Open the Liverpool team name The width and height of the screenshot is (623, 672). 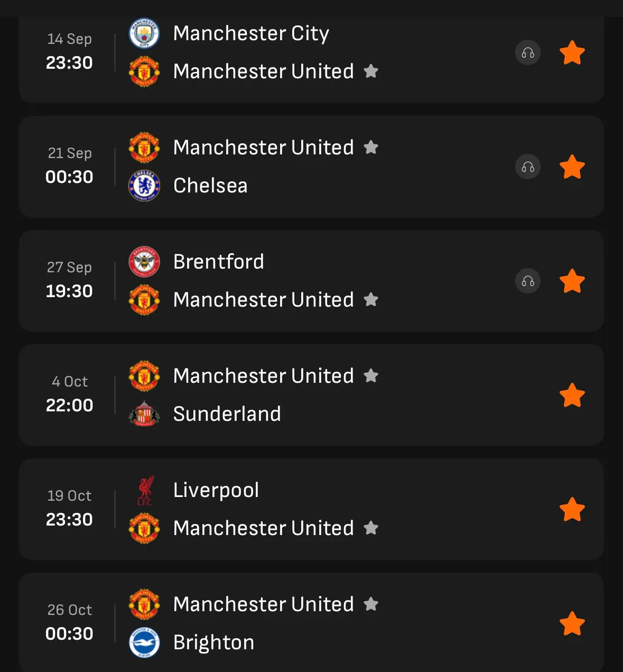[216, 491]
